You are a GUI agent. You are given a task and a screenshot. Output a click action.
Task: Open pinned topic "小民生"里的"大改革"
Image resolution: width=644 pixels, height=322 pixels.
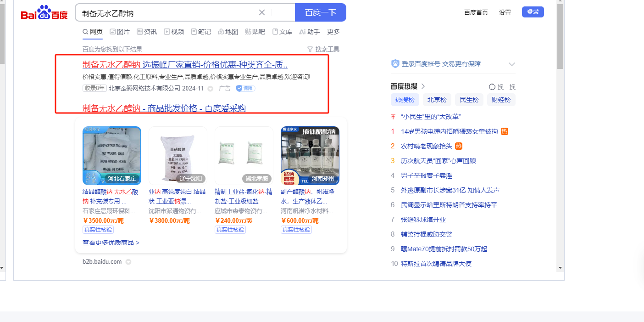431,117
